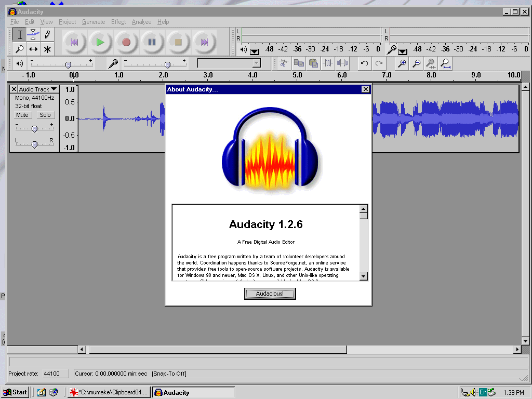Click About text scroll down arrow
This screenshot has width=532, height=399.
(x=363, y=276)
